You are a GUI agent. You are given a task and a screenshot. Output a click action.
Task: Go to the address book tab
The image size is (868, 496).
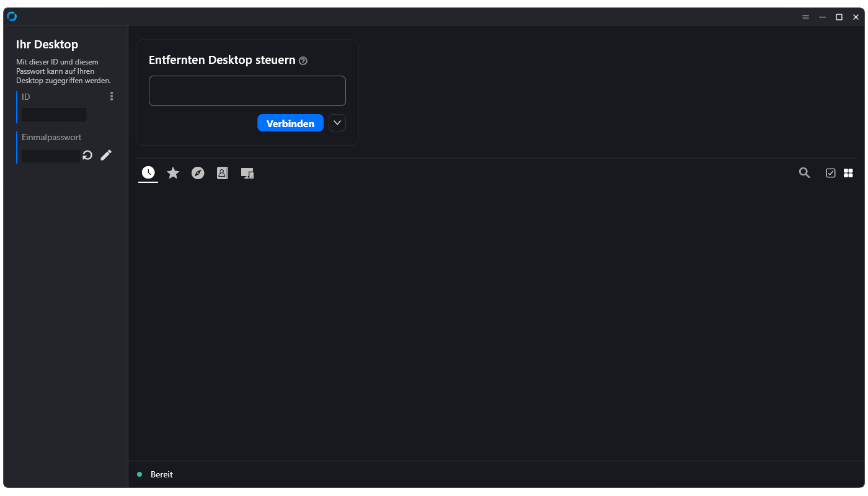click(223, 173)
